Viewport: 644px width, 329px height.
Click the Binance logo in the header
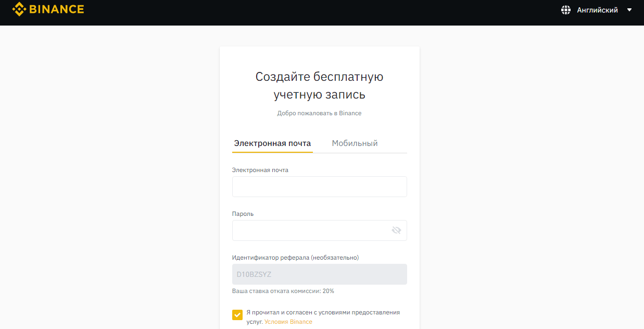pyautogui.click(x=48, y=9)
